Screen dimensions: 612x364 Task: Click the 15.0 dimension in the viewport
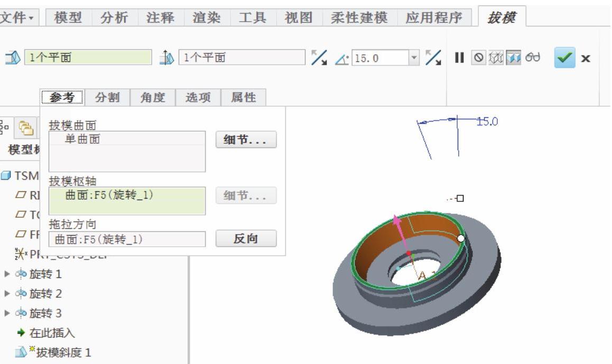(x=487, y=122)
